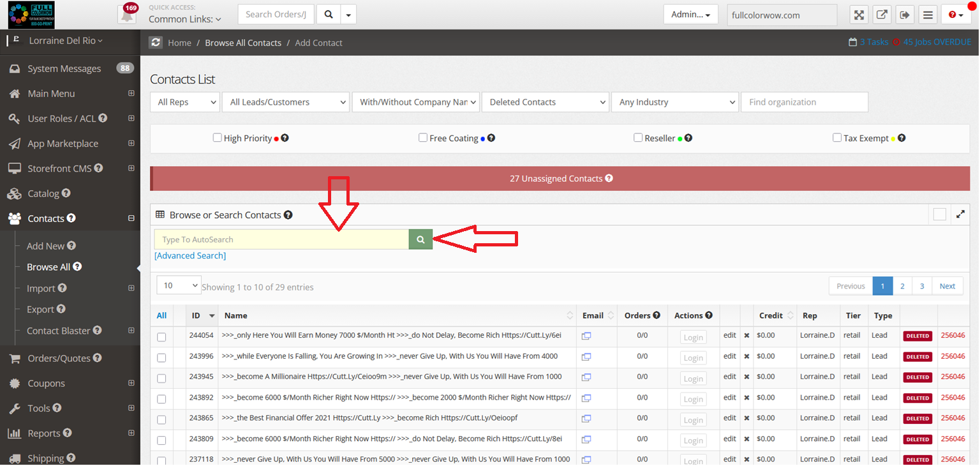Check the Reseller filter checkbox

pos(638,138)
